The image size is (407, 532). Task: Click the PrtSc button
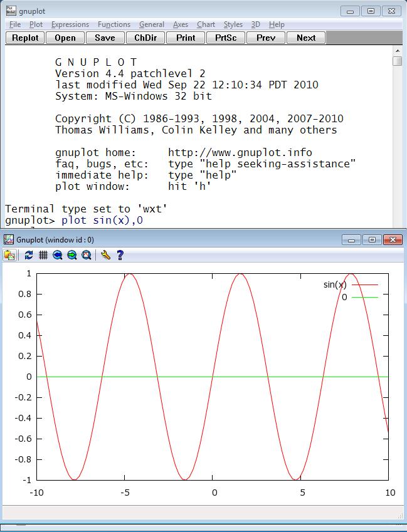[x=226, y=38]
